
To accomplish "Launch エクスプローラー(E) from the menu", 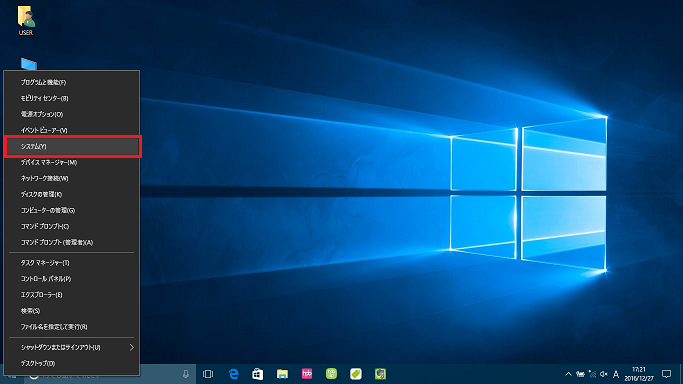I will [72, 295].
